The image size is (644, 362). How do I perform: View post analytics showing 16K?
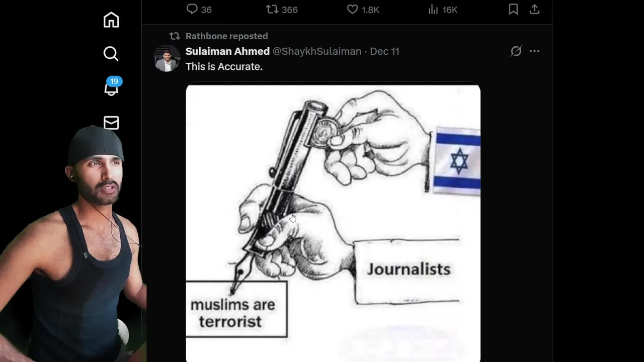point(443,10)
